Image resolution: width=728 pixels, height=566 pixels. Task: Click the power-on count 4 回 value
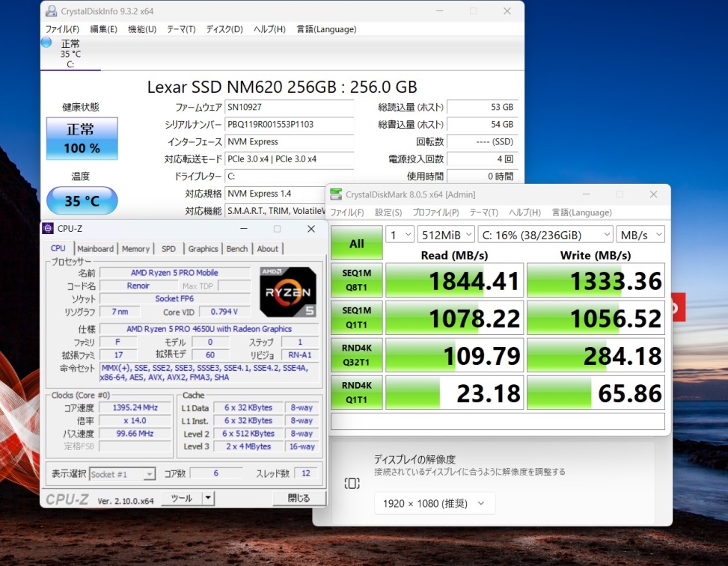click(482, 159)
